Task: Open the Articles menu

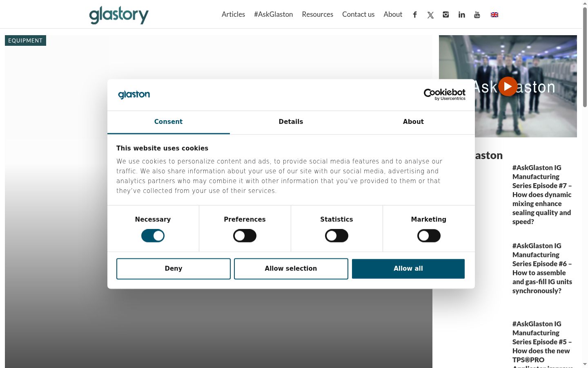Action: tap(234, 14)
